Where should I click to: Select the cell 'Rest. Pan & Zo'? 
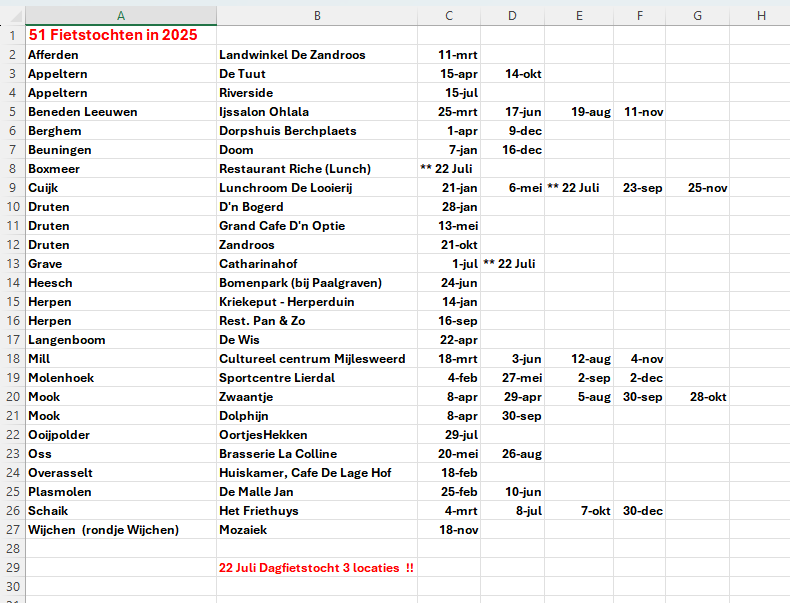[x=317, y=321]
